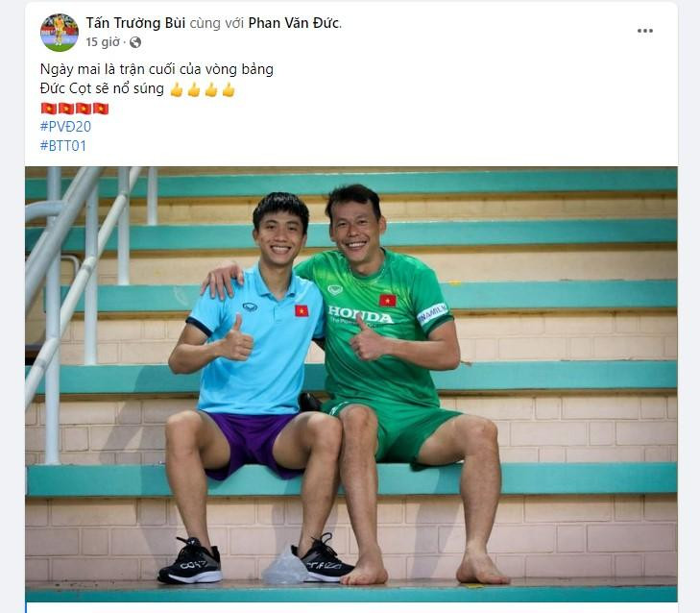
Task: Click the last thumbs-up emoji in caption
Action: pos(229,89)
